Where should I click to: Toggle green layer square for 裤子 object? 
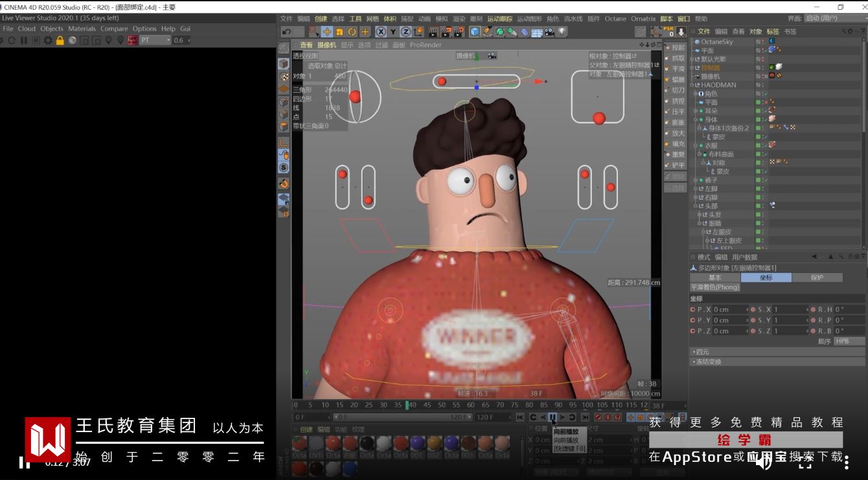click(x=759, y=180)
